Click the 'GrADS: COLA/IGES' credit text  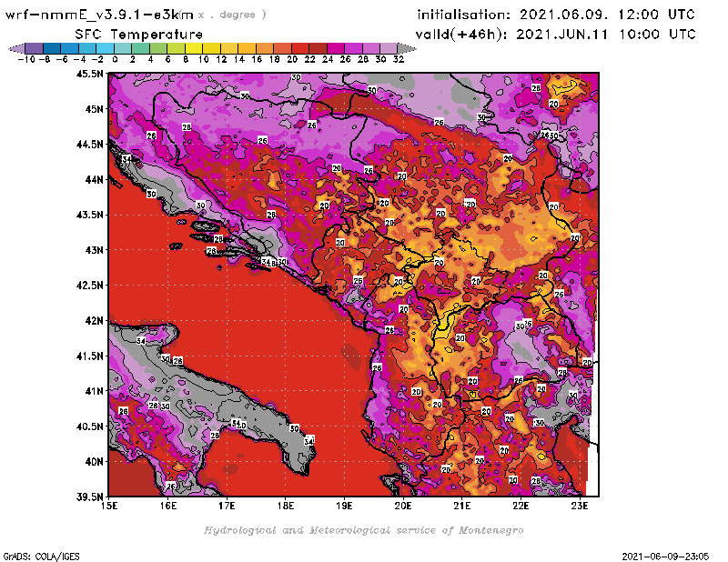(x=41, y=557)
